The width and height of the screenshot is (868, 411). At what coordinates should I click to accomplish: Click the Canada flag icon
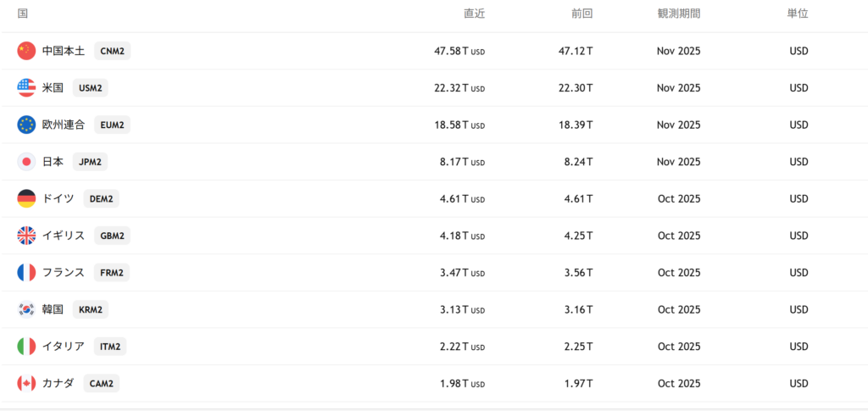pos(26,383)
